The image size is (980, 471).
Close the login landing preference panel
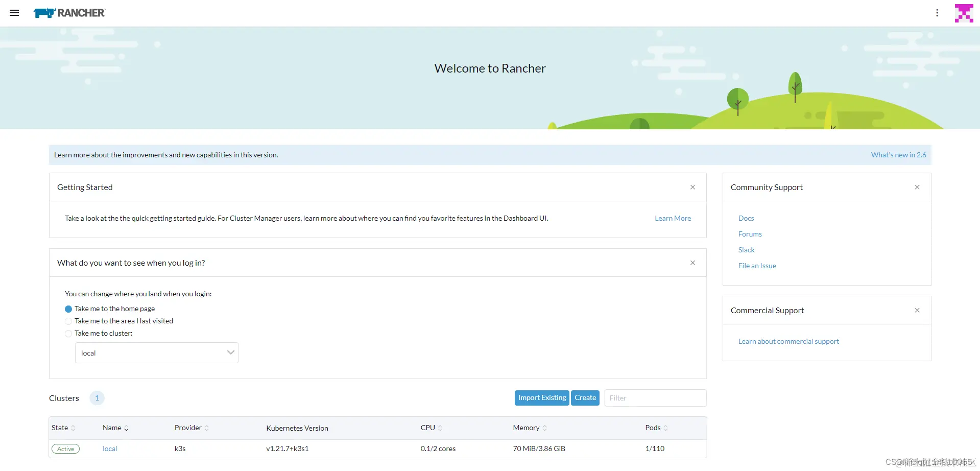(x=693, y=263)
